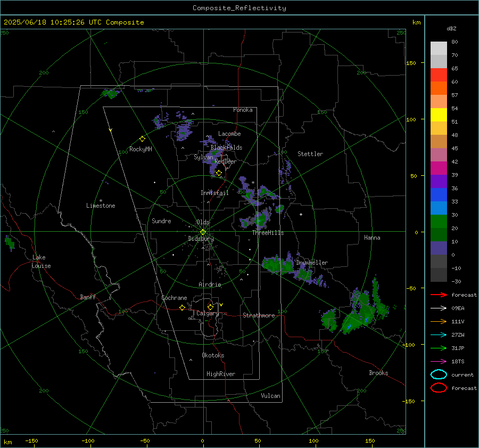Click the HighRiver town label
The width and height of the screenshot is (479, 448).
[x=221, y=374]
